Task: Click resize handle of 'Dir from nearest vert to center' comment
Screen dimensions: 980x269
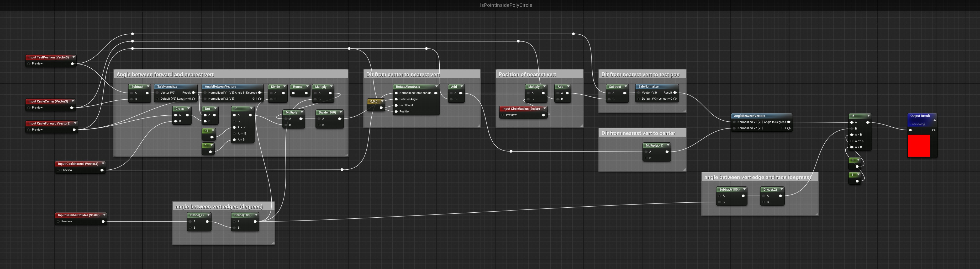Action: pos(684,169)
